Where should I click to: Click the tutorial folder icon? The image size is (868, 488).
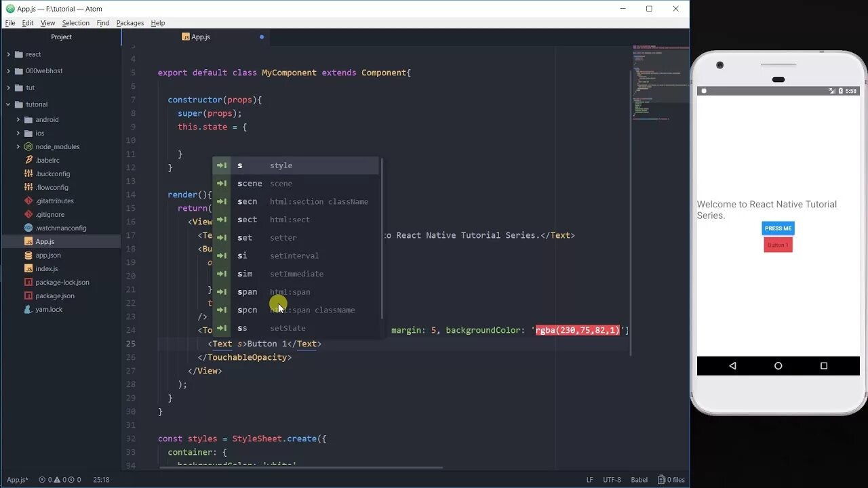point(18,104)
